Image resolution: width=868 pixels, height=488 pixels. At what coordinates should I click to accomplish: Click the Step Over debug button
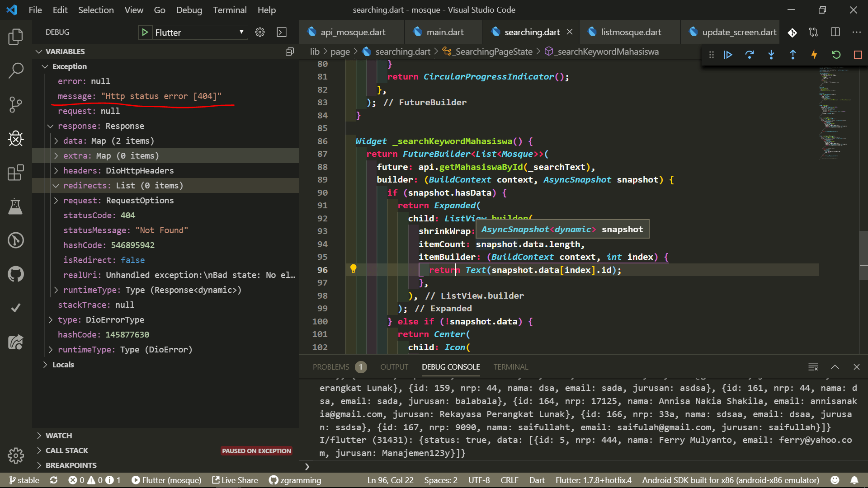(750, 55)
